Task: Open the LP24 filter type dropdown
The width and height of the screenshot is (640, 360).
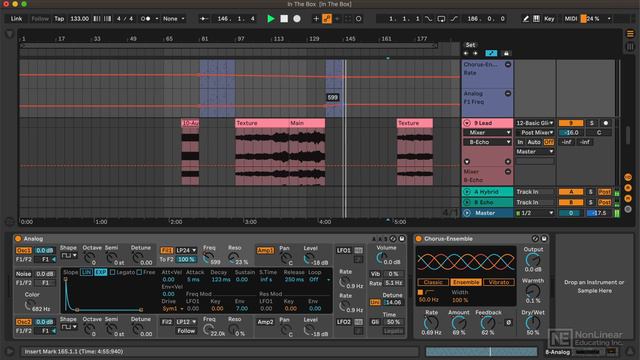Action: click(x=186, y=250)
